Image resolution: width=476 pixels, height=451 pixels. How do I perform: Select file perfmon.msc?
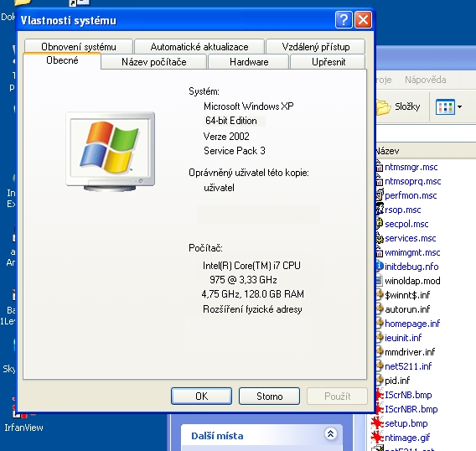pyautogui.click(x=411, y=195)
